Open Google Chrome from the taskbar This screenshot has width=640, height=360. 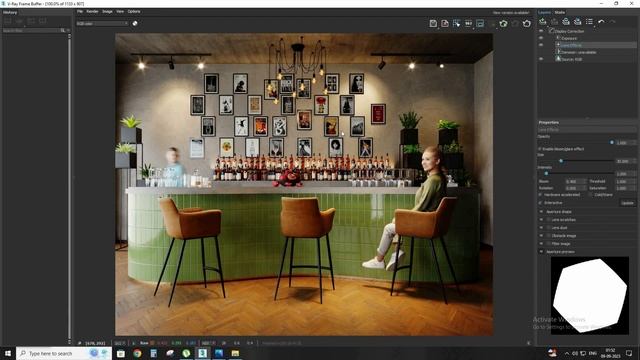coord(137,353)
